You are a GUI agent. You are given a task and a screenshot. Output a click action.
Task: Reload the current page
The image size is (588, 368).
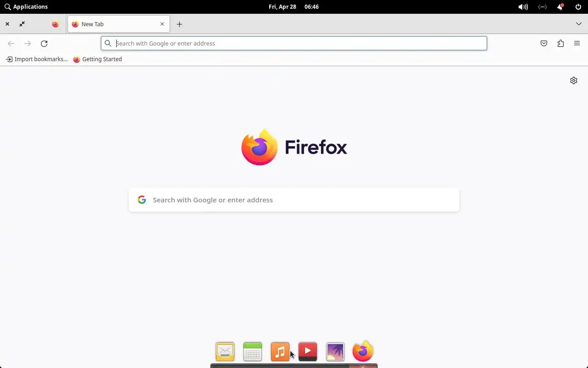point(44,43)
